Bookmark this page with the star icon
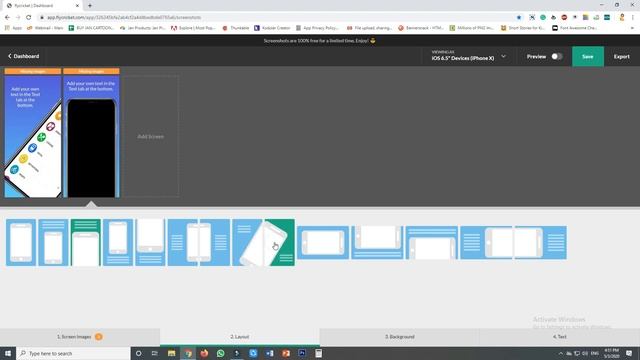The height and width of the screenshot is (360, 640). point(519,17)
